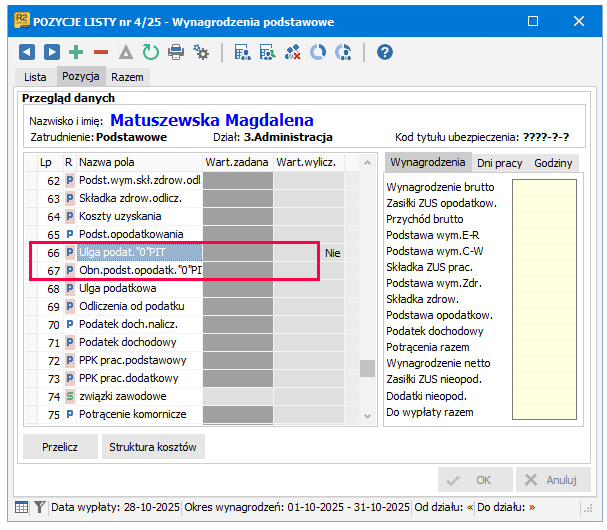Click employees with red X toolbar icon
607x530 pixels.
[293, 52]
